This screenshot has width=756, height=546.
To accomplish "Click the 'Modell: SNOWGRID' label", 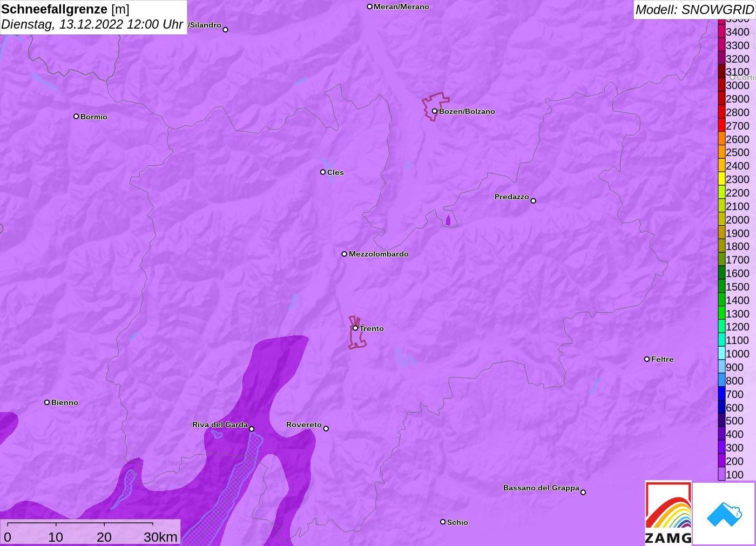I will point(694,10).
